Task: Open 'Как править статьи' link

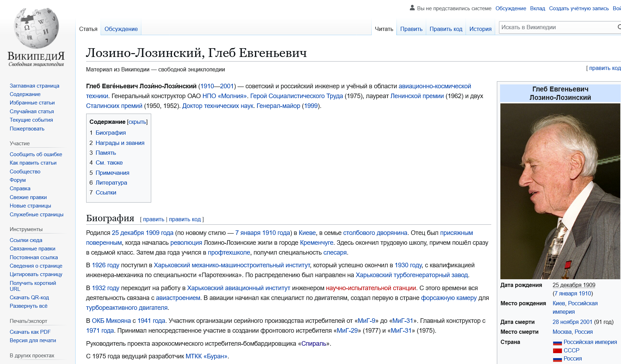Action: 33,163
